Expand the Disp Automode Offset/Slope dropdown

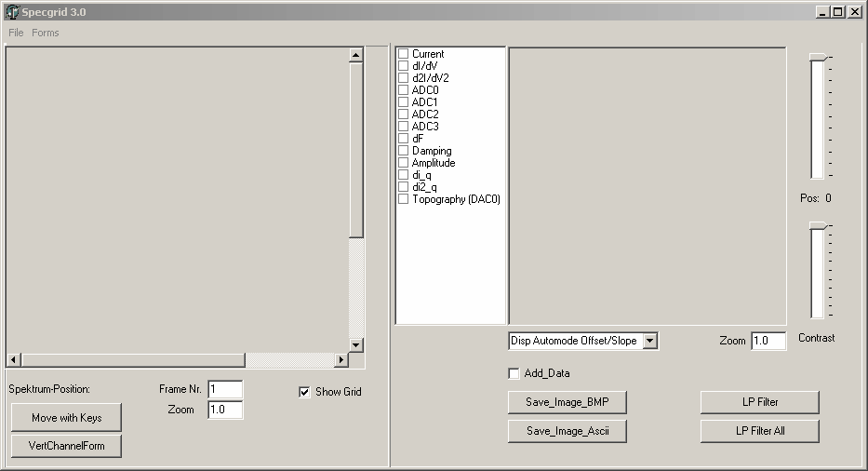pos(650,341)
